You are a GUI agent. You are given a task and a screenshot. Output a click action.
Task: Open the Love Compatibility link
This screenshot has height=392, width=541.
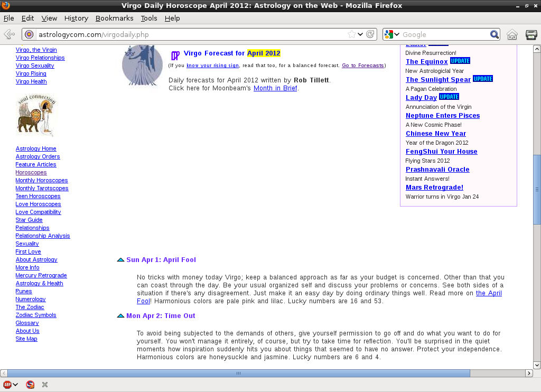(x=38, y=212)
